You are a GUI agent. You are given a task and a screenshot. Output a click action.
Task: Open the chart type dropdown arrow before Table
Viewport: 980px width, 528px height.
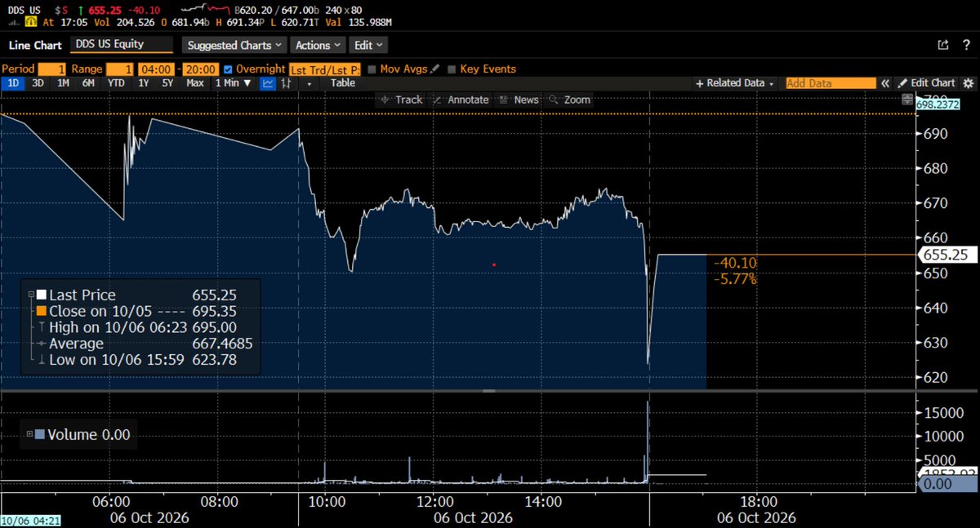[x=310, y=83]
